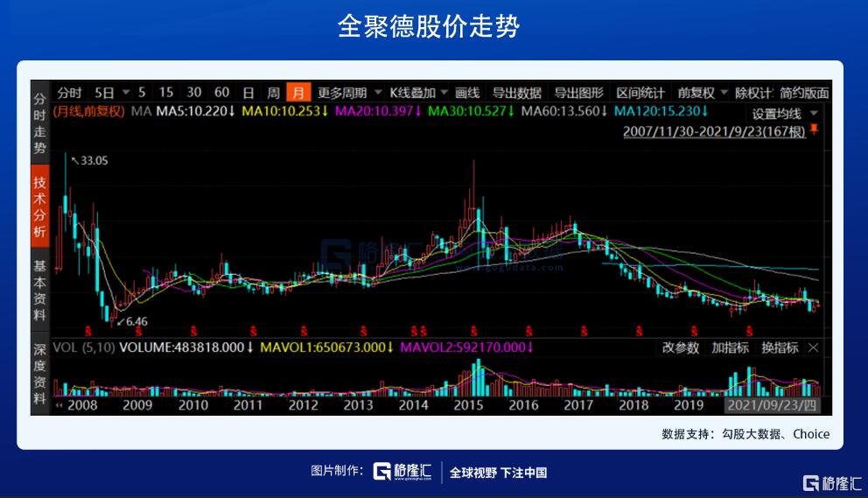Click the green MA30:10.527 label
This screenshot has width=868, height=498.
(471, 111)
